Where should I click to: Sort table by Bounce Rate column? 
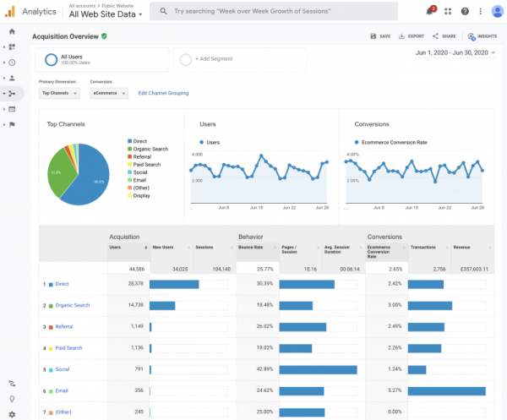[x=252, y=248]
